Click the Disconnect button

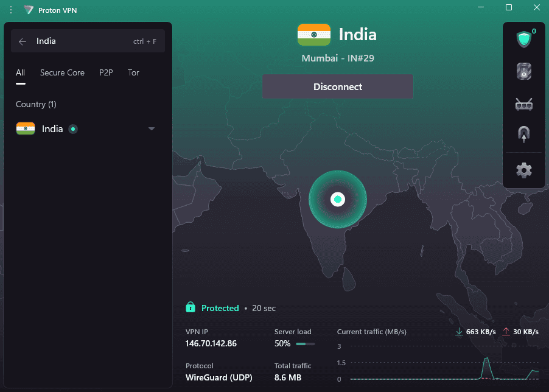338,86
